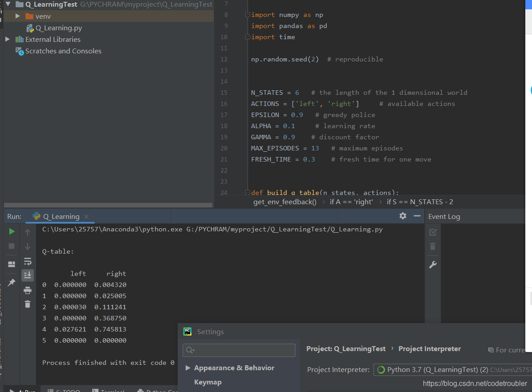Click the Print icon in Run console
The width and height of the screenshot is (532, 392).
pos(28,290)
